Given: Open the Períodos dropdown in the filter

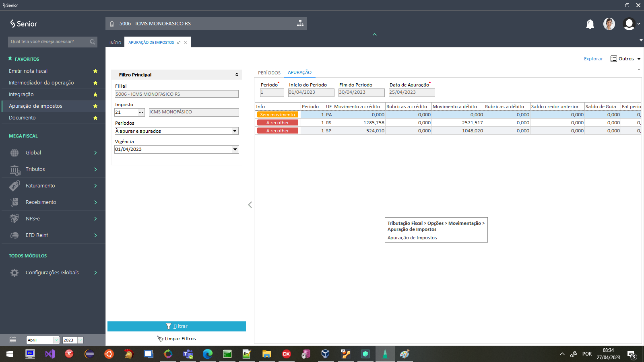Looking at the screenshot, I should pos(235,131).
